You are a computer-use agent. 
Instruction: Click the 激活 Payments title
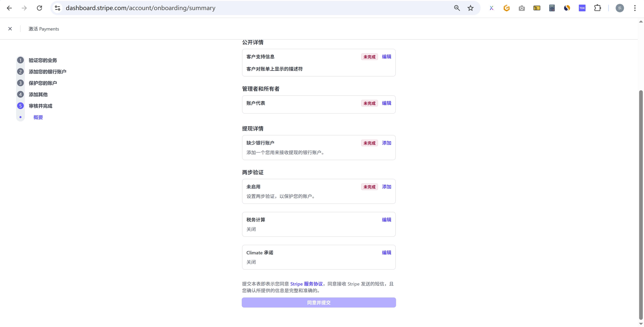coord(44,29)
